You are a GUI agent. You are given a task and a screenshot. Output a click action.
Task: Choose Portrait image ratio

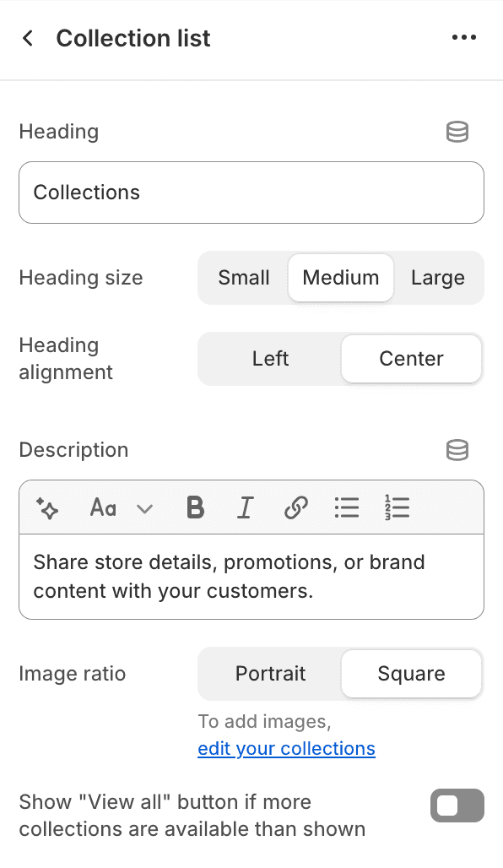[x=270, y=674]
